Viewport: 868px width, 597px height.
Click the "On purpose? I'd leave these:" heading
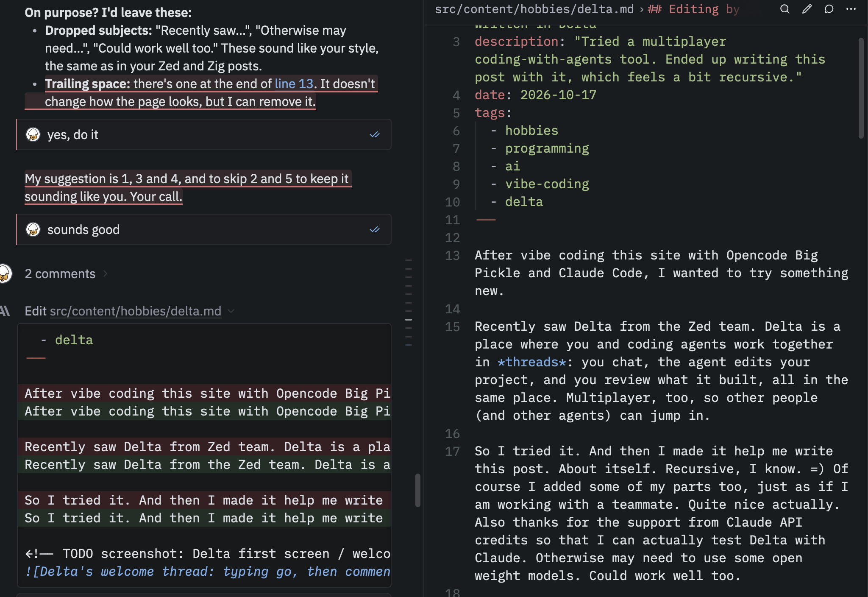[108, 13]
